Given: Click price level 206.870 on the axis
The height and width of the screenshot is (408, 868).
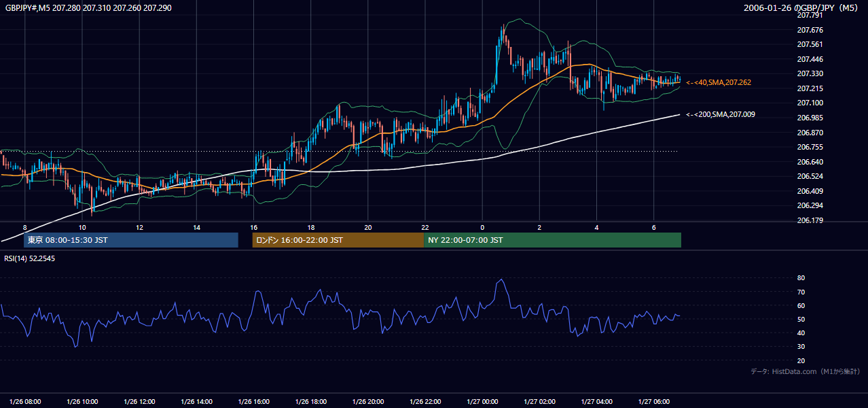Looking at the screenshot, I should pos(810,133).
